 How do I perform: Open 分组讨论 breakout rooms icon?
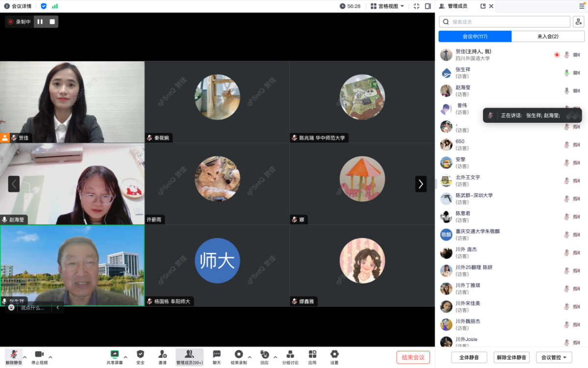[x=290, y=354]
